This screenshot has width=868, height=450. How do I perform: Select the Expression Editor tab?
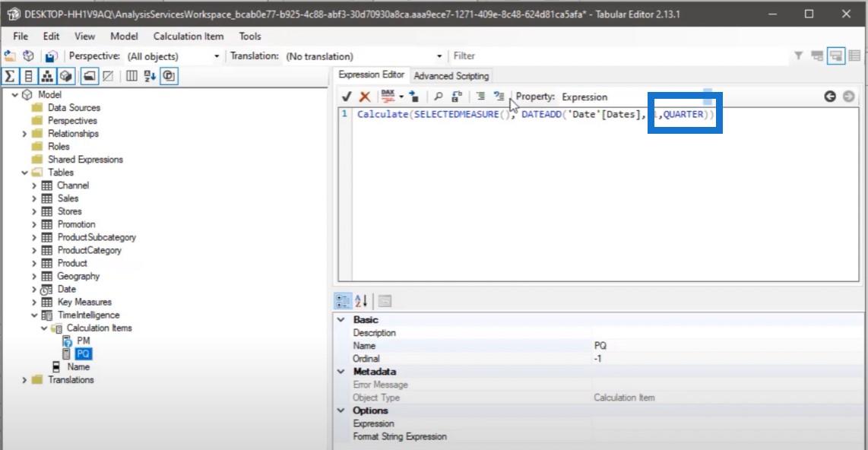(371, 74)
